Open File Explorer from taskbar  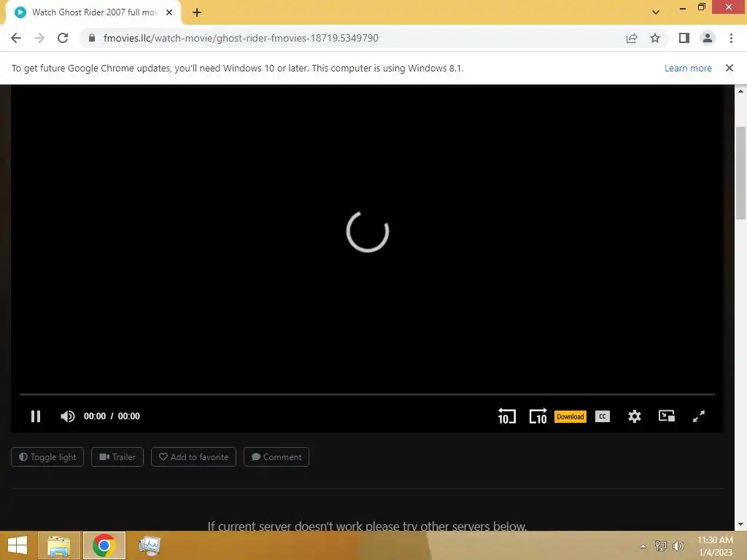pyautogui.click(x=58, y=545)
